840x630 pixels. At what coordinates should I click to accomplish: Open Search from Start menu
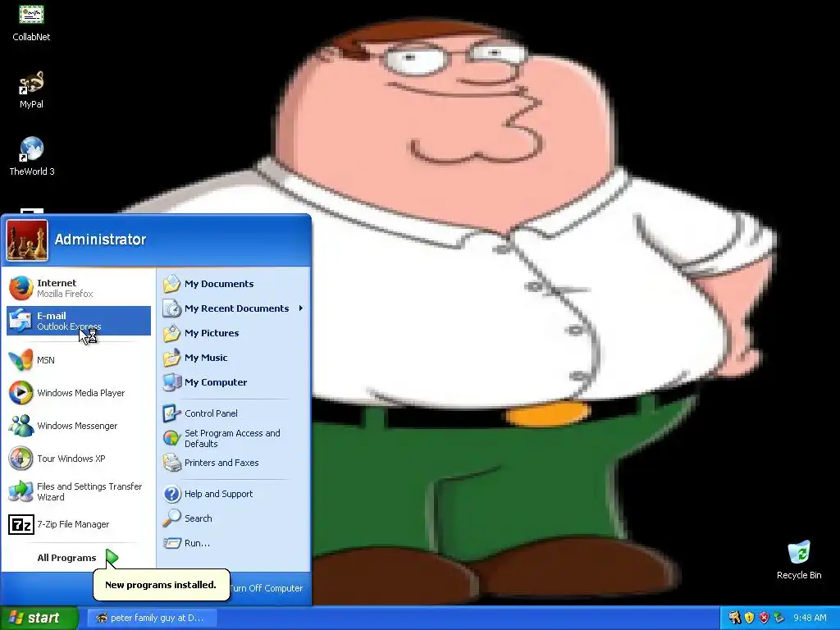233,518
